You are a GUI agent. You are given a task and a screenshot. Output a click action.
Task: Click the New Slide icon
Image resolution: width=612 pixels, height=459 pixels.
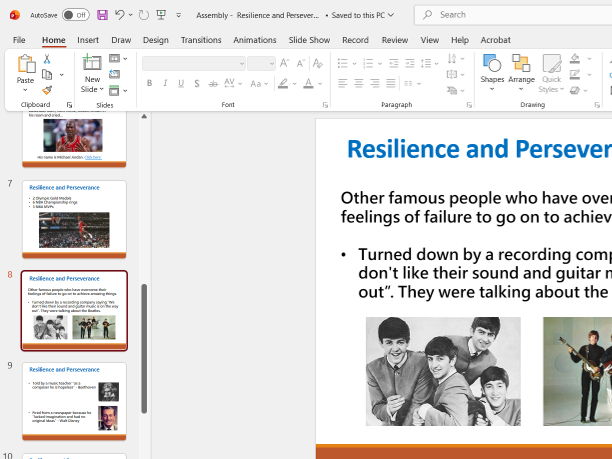(92, 62)
